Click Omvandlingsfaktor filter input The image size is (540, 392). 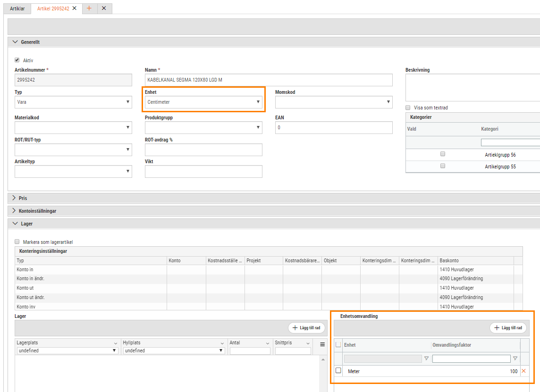coord(472,359)
